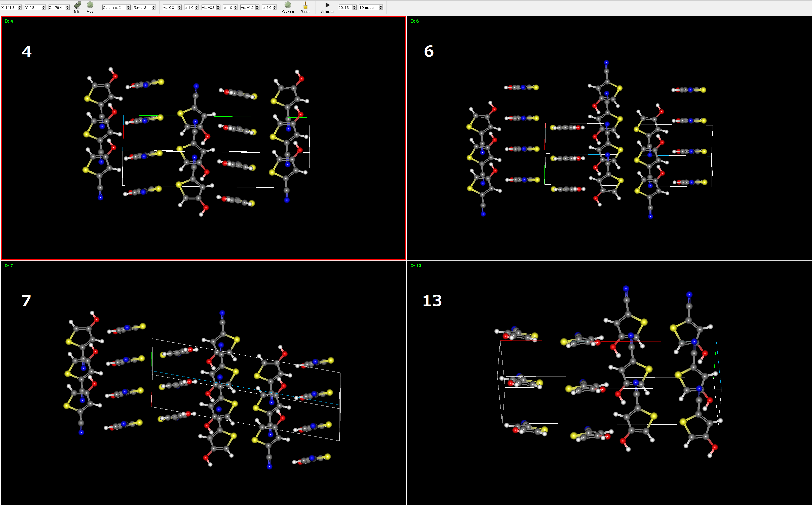The image size is (812, 505).
Task: Increase Columns count with up arrow
Action: (128, 6)
